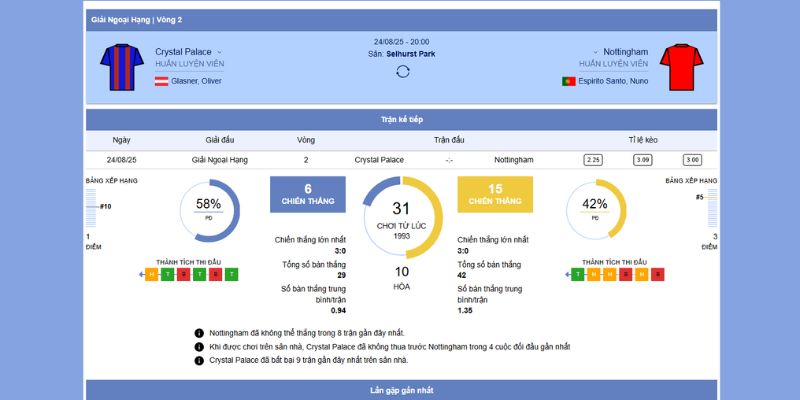Click the refresh icon below Selhurst Park
Viewport: 800px width, 400px height.
(x=402, y=71)
